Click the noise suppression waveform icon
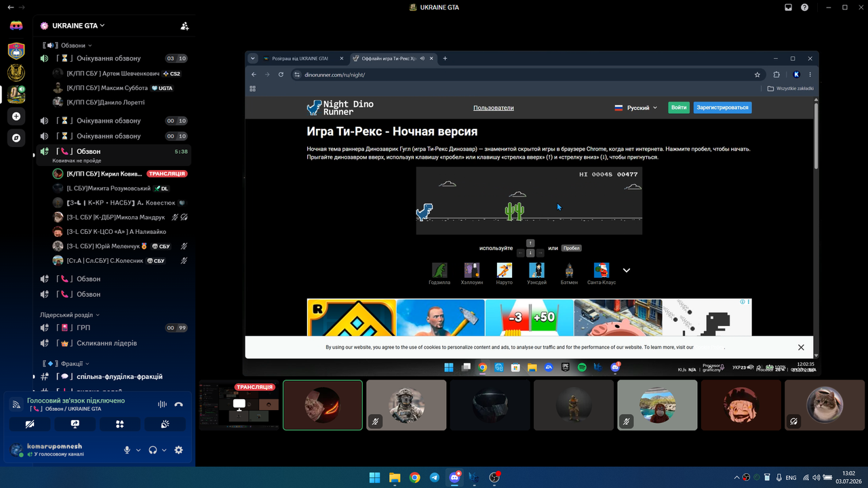868x488 pixels. 162,405
